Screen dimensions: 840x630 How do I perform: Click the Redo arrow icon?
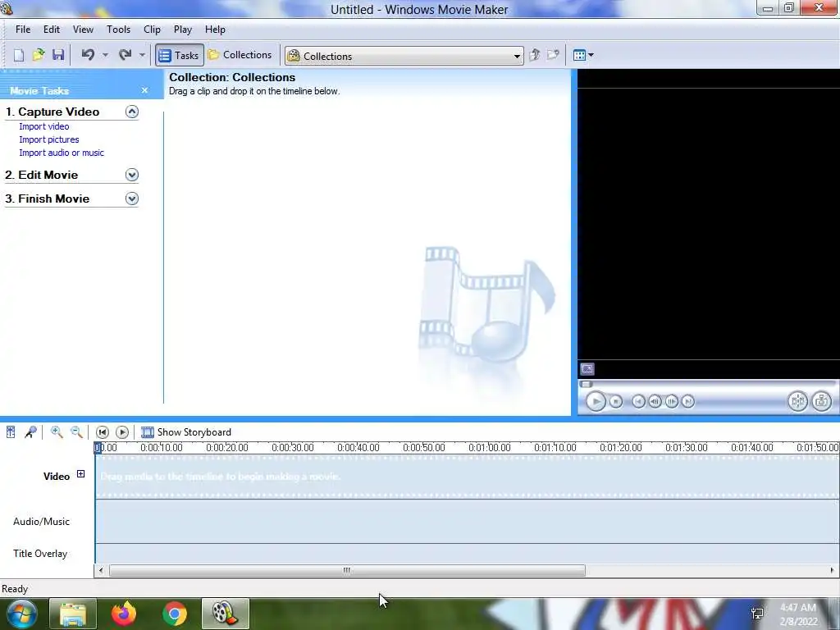coord(125,55)
